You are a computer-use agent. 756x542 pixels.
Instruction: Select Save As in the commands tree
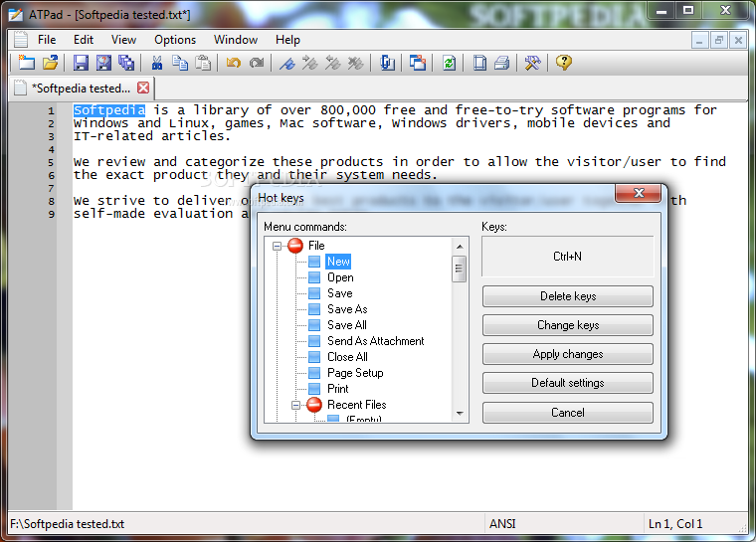pos(347,309)
